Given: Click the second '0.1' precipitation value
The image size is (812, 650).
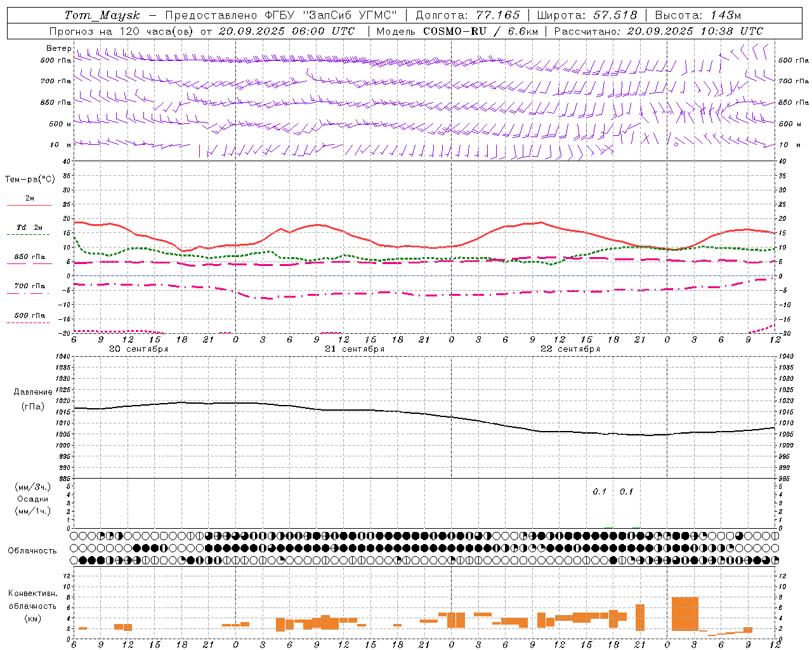Looking at the screenshot, I should click(626, 492).
